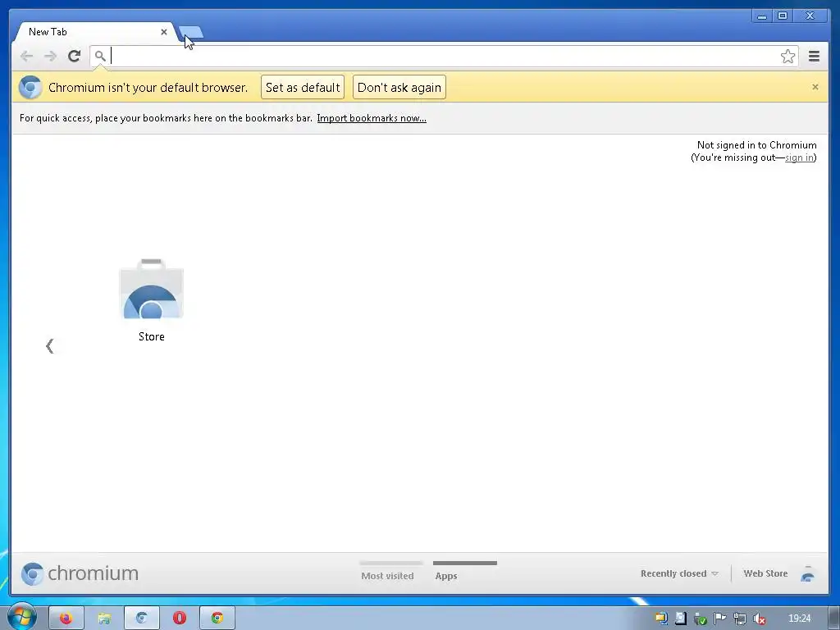This screenshot has width=840, height=630.
Task: Switch to Apps section
Action: pos(446,576)
